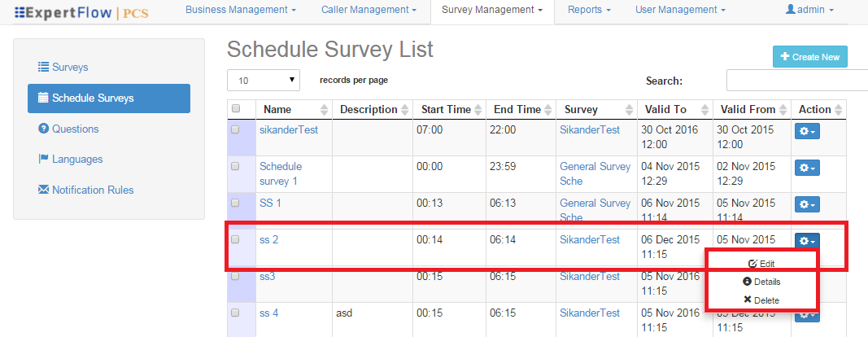Screen dimensions: 868x337
Task: Open the admin user dropdown
Action: (809, 11)
